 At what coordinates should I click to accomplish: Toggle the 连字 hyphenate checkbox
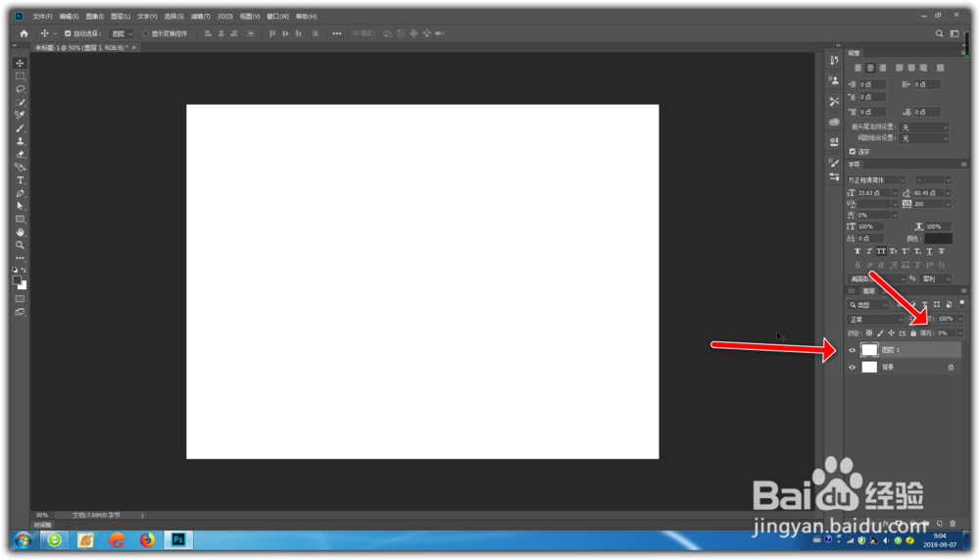852,151
